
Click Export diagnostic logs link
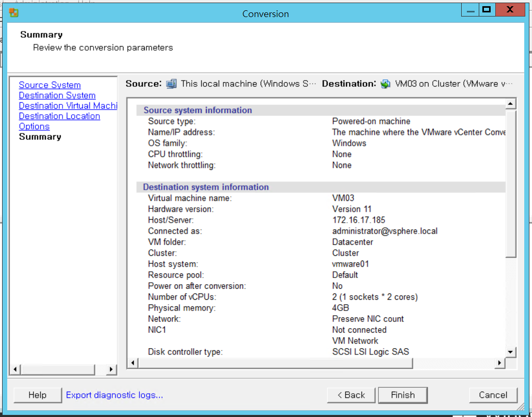pyautogui.click(x=114, y=395)
